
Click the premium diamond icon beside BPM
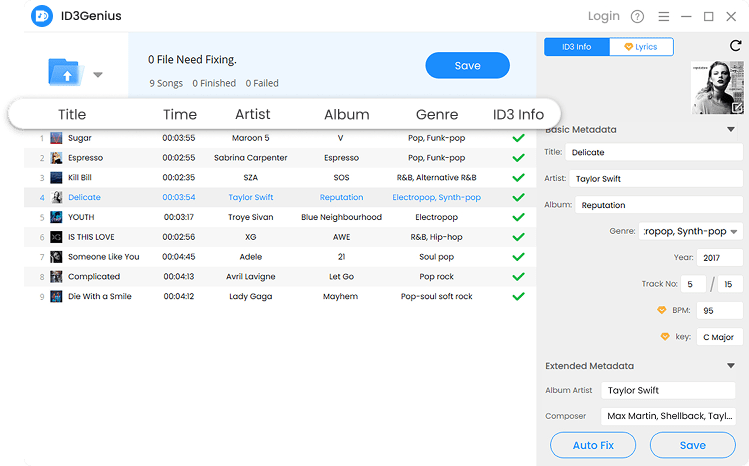[662, 310]
